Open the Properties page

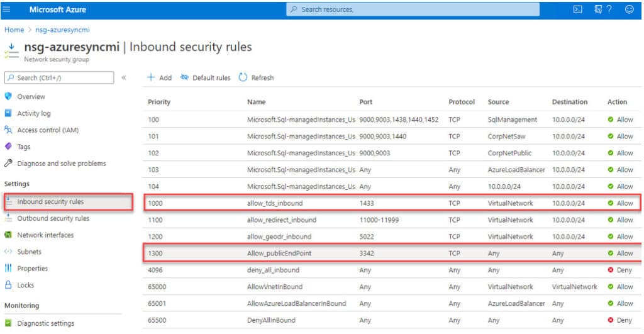tap(33, 268)
